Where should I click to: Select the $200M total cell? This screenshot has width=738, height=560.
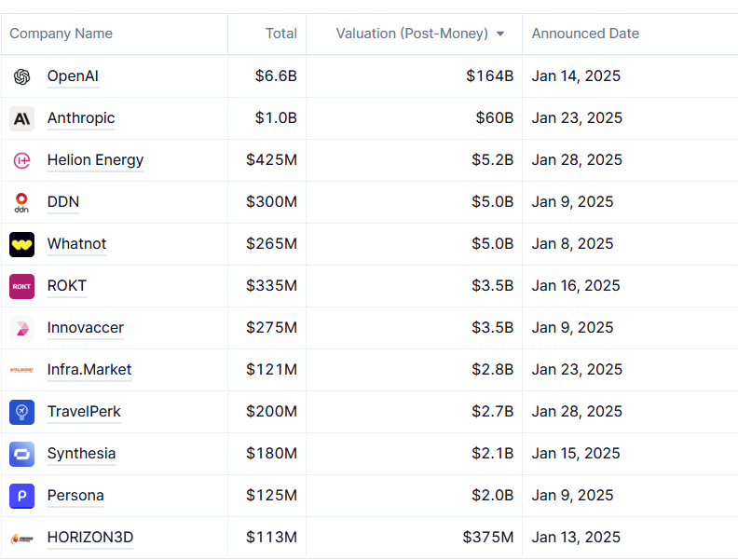click(266, 411)
